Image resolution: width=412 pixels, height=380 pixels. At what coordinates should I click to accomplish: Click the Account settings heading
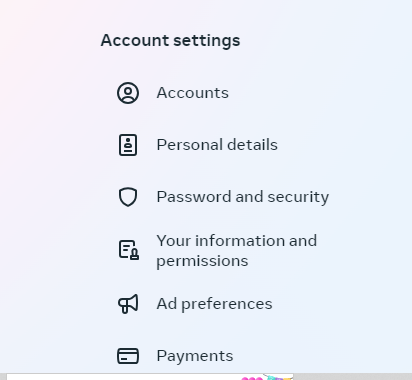(x=170, y=40)
